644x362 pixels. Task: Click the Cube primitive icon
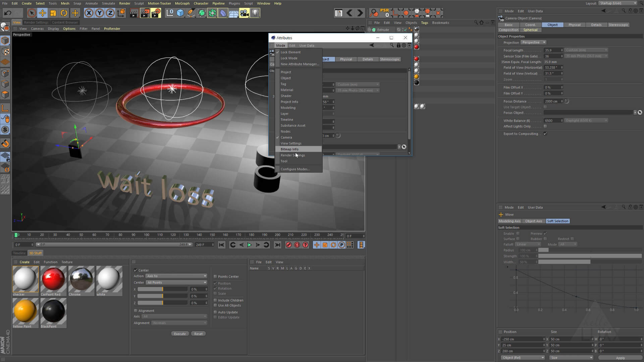coord(180,13)
